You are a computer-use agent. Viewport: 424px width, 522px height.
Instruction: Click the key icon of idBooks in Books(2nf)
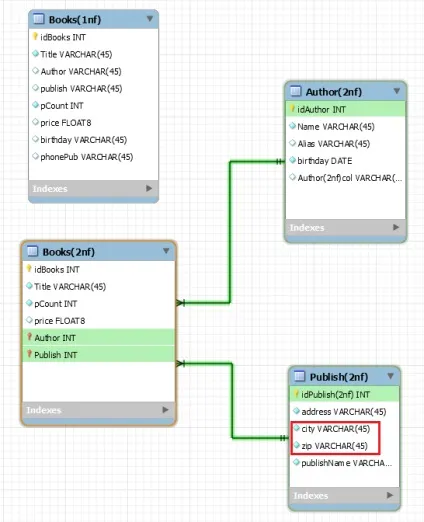(29, 268)
